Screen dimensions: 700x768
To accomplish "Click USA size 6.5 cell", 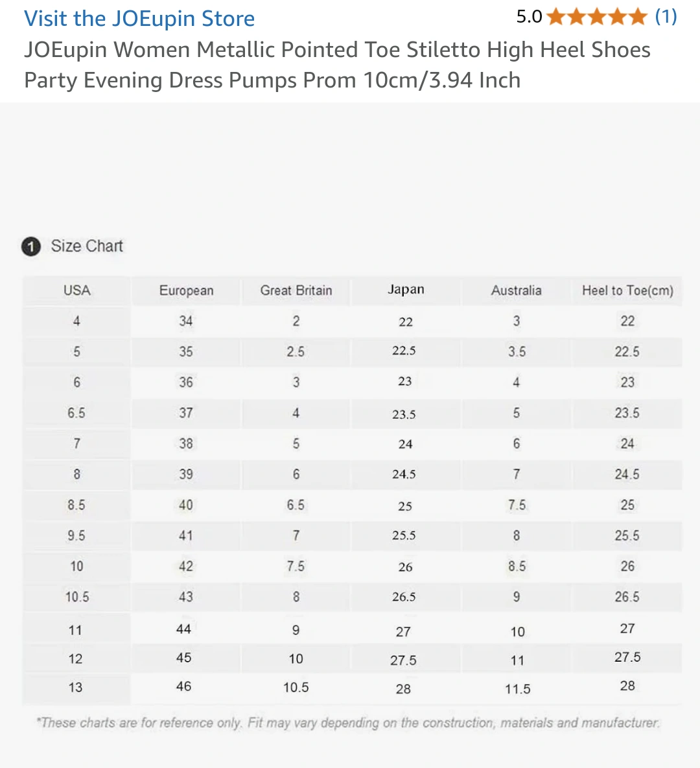I will (x=77, y=413).
